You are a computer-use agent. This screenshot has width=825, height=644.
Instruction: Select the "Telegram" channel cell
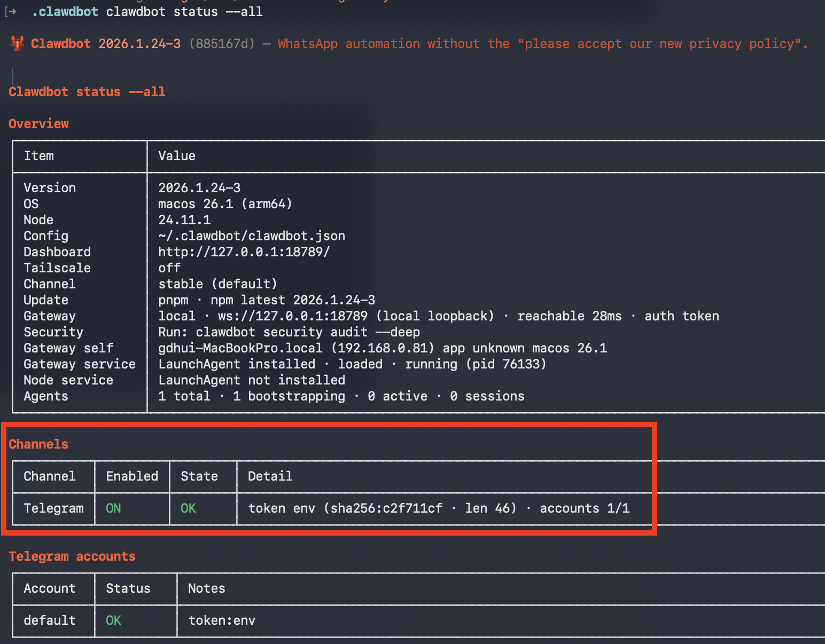point(53,508)
